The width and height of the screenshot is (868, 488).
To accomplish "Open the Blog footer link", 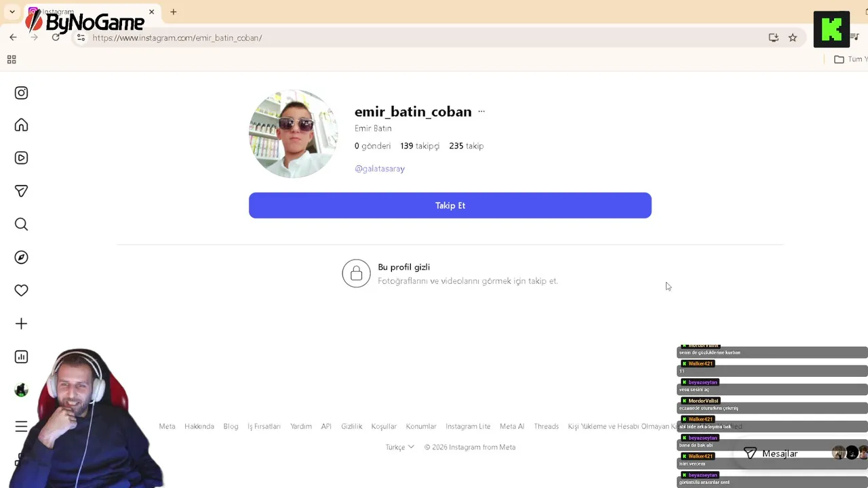I will coord(231,426).
